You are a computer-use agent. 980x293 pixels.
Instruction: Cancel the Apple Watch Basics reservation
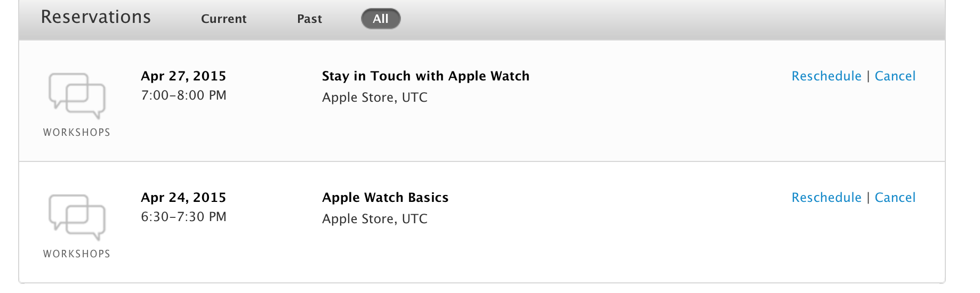(x=895, y=198)
